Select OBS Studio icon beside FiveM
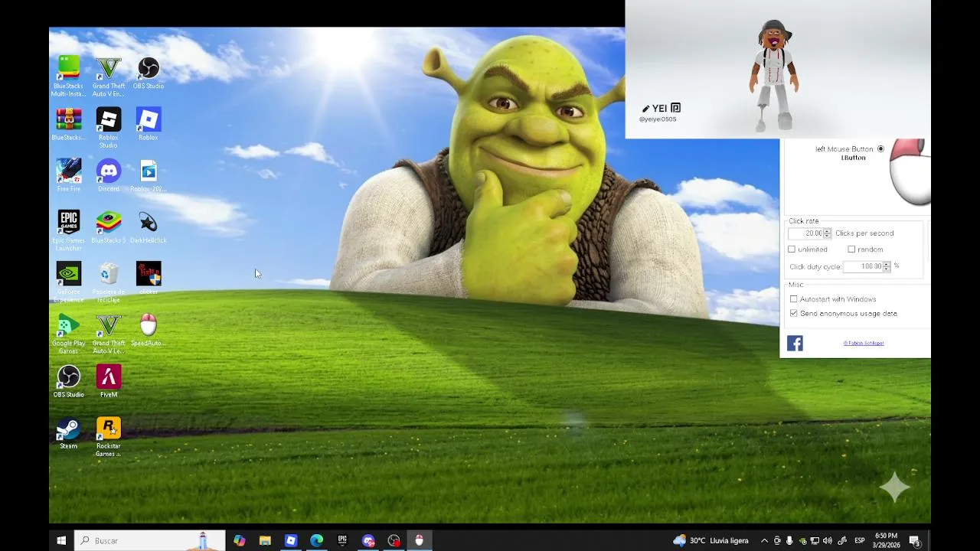This screenshot has width=980, height=551. click(68, 381)
